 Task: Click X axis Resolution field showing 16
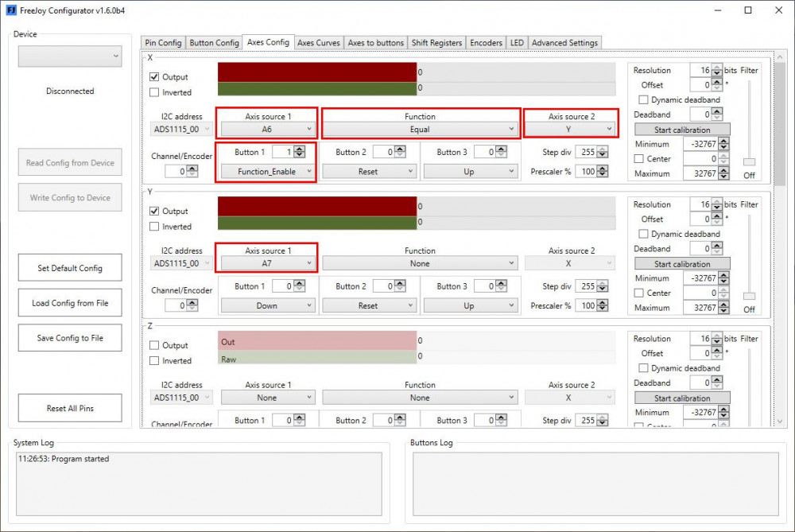click(x=700, y=70)
